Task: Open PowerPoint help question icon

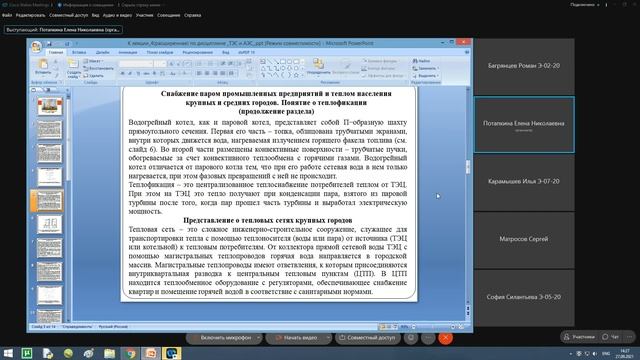Action: click(x=467, y=52)
